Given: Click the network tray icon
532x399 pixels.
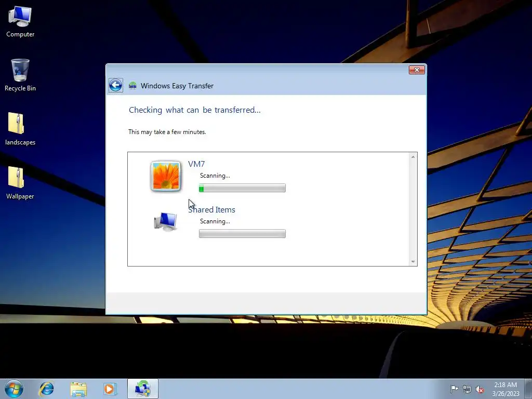Looking at the screenshot, I should [x=467, y=389].
